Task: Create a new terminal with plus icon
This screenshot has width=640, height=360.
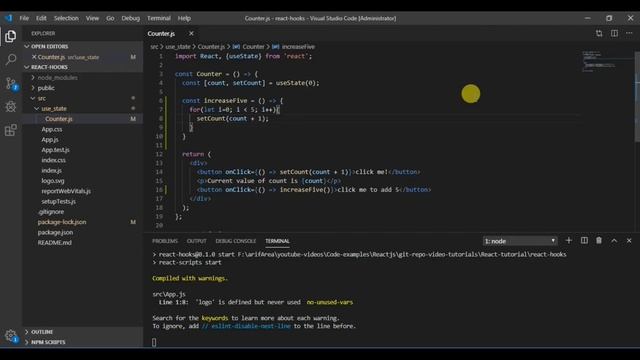Action: click(x=569, y=241)
